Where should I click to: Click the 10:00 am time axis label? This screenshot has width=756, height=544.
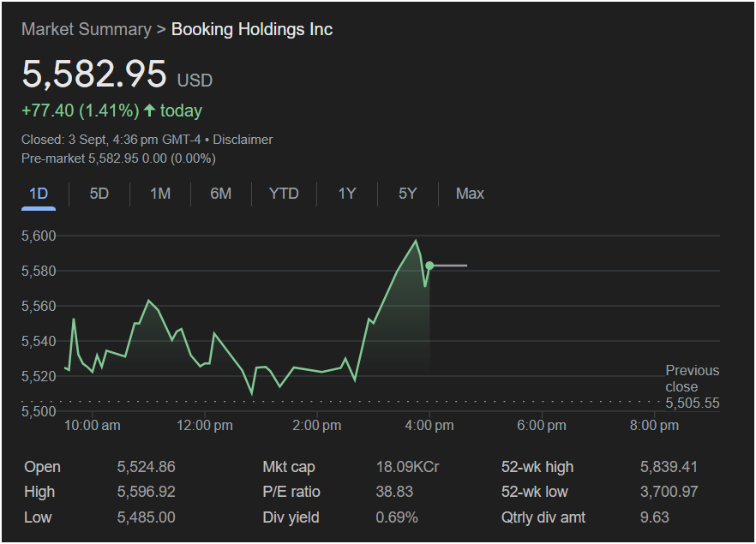tap(92, 426)
